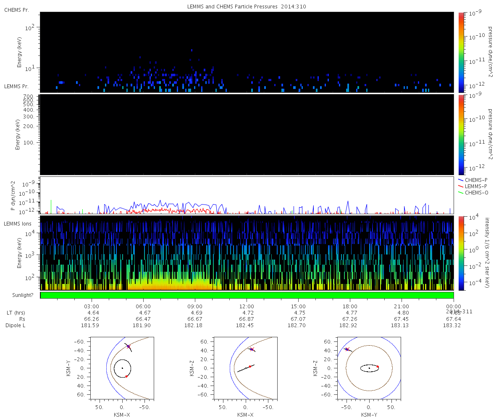Select the 18:00 time axis tick
The image size is (504, 420).
[350, 306]
